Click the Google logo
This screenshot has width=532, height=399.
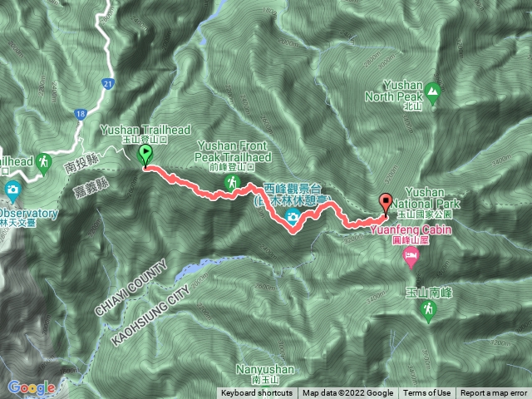(x=32, y=387)
